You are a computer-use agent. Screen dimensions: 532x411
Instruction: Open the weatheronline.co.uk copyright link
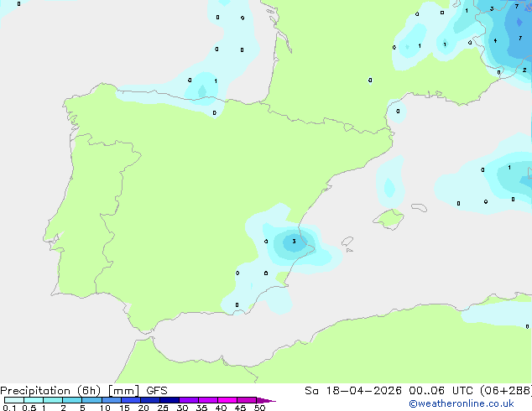point(462,403)
